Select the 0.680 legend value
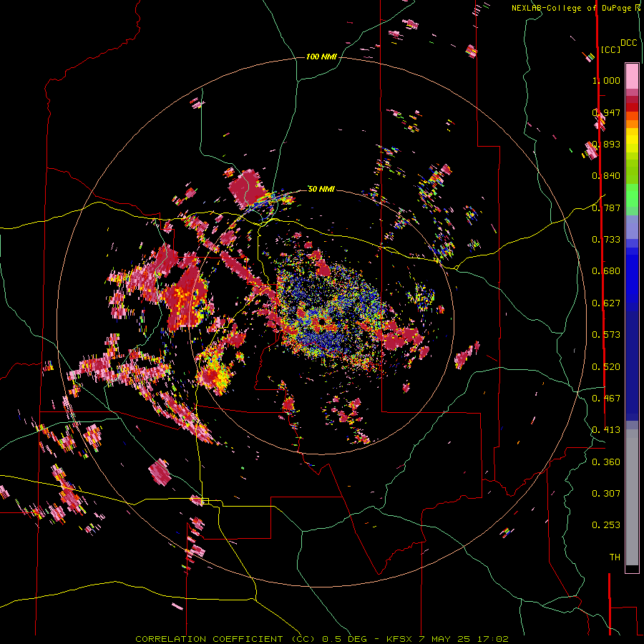 coord(606,271)
